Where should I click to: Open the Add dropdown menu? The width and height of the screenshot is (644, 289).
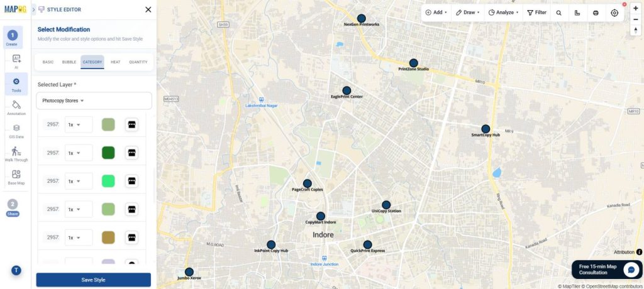(436, 13)
